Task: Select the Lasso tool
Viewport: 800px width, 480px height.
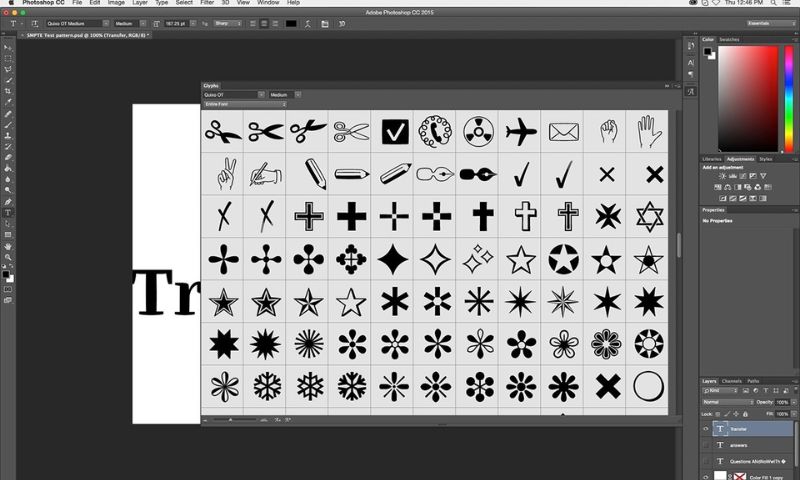Action: [8, 69]
